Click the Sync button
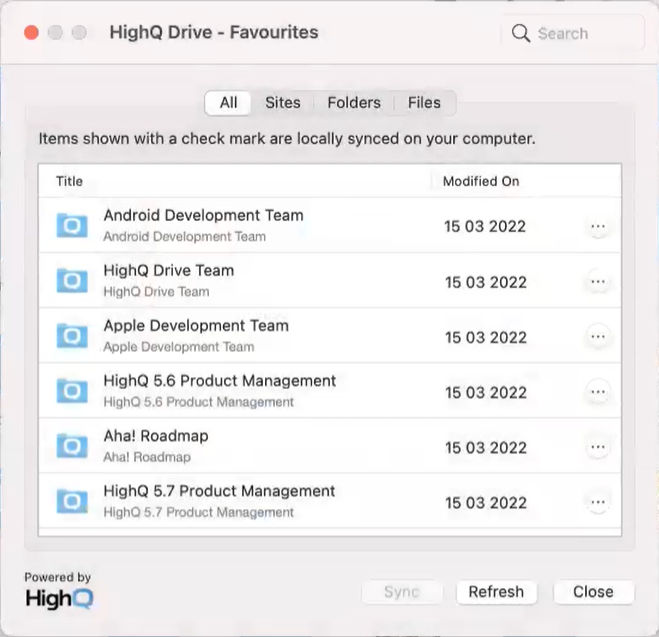Viewport: 659px width, 637px height. pyautogui.click(x=402, y=592)
